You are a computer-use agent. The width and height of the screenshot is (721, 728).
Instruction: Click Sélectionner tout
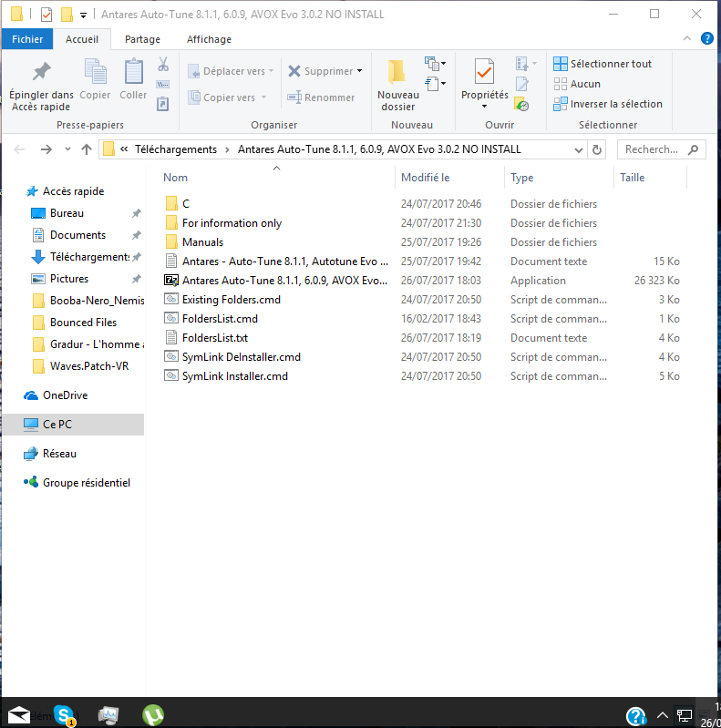coord(603,64)
